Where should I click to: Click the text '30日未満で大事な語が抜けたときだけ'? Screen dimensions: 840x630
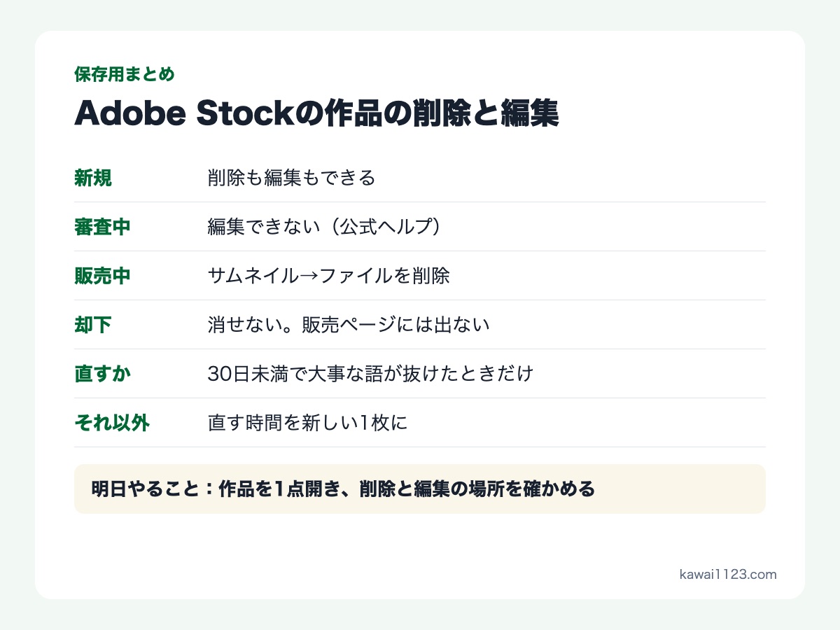pos(370,374)
